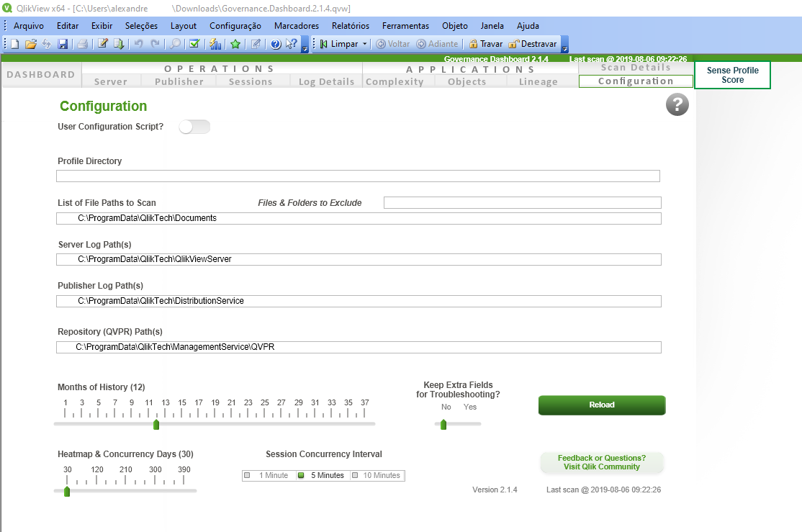Switch to the Log Details tab
The height and width of the screenshot is (532, 802).
point(326,81)
